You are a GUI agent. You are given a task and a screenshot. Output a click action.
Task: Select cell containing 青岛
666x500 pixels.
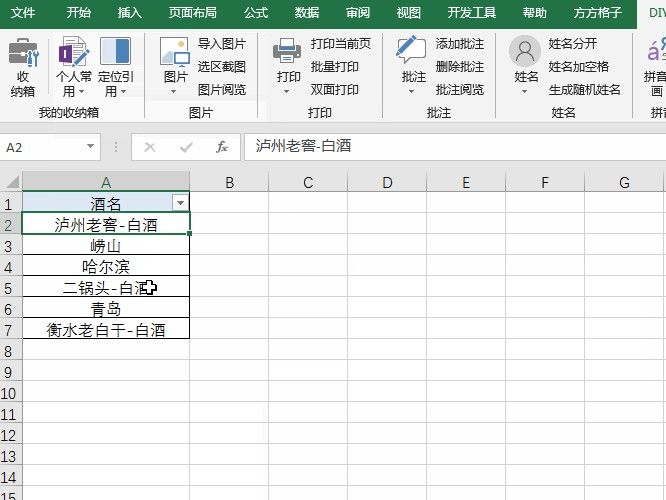pyautogui.click(x=106, y=308)
